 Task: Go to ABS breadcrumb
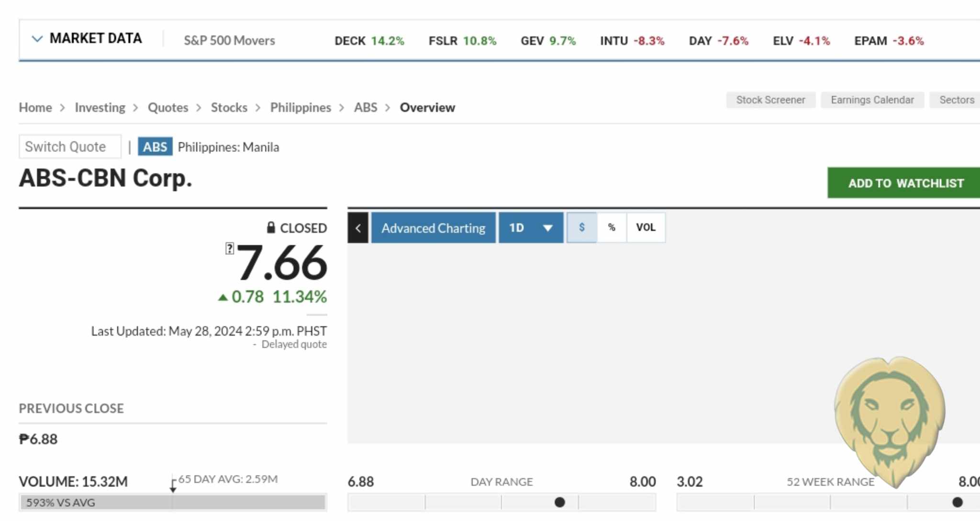pyautogui.click(x=366, y=107)
